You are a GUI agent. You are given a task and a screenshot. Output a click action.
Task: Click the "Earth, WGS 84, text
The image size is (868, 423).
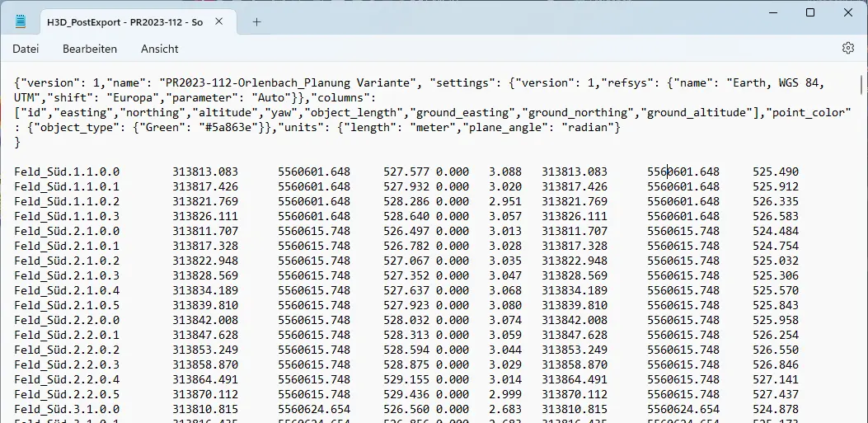pyautogui.click(x=775, y=83)
